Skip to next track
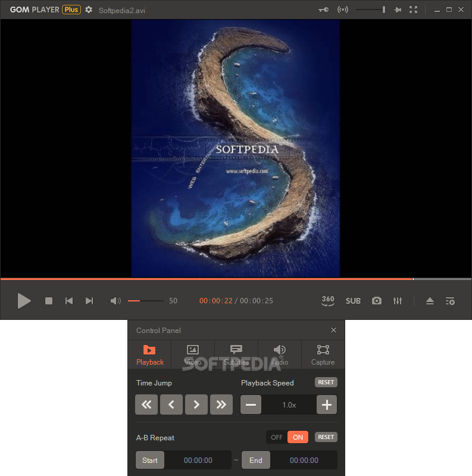The image size is (472, 476). click(89, 301)
